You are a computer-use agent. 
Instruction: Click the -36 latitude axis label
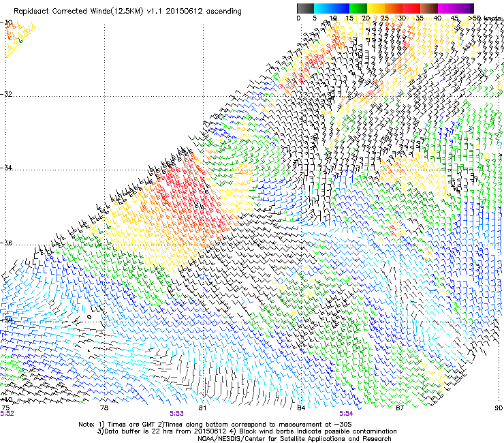click(6, 243)
